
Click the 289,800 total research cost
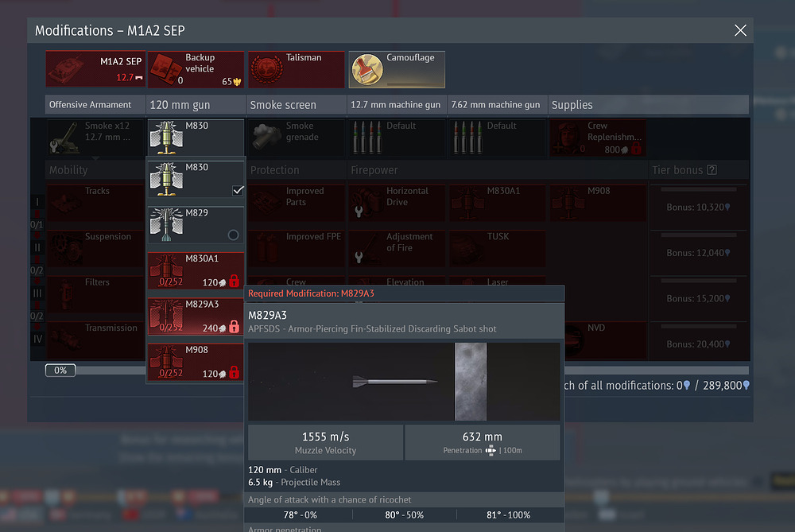726,386
